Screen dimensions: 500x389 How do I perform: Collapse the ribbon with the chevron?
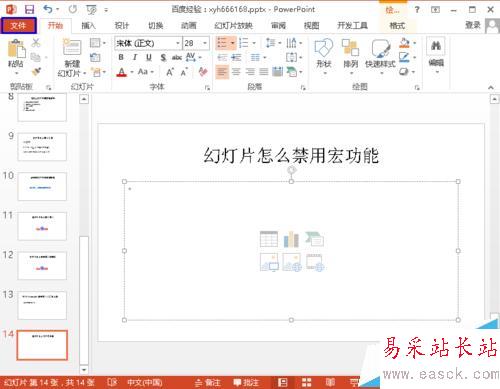[491, 87]
